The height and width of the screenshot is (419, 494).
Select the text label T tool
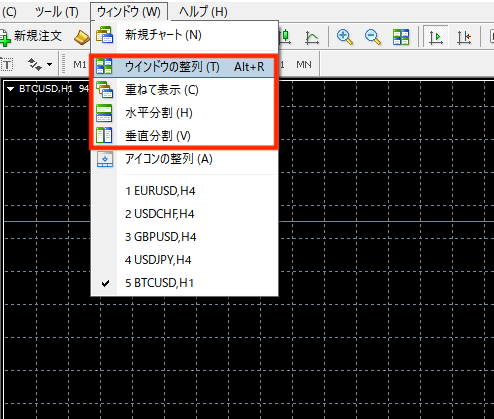click(x=6, y=64)
